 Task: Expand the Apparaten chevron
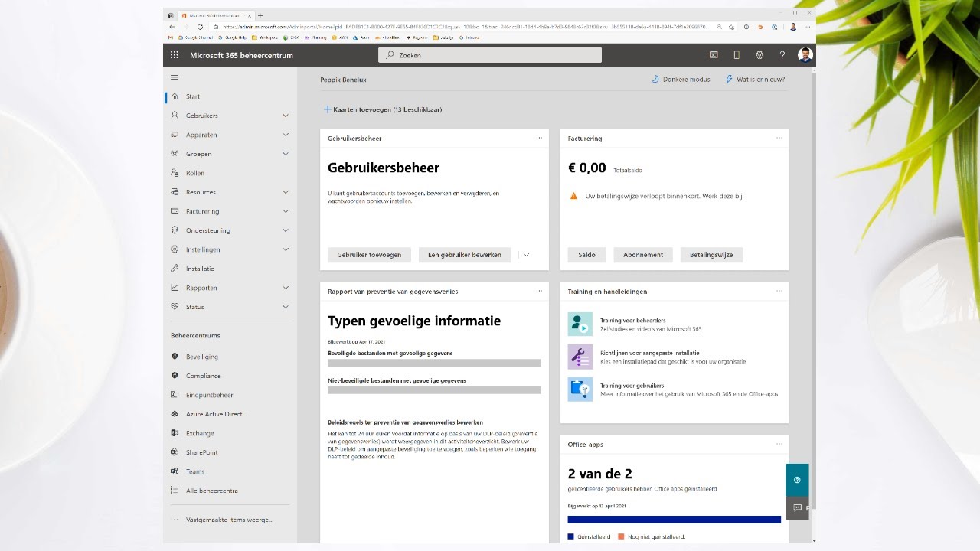click(286, 135)
